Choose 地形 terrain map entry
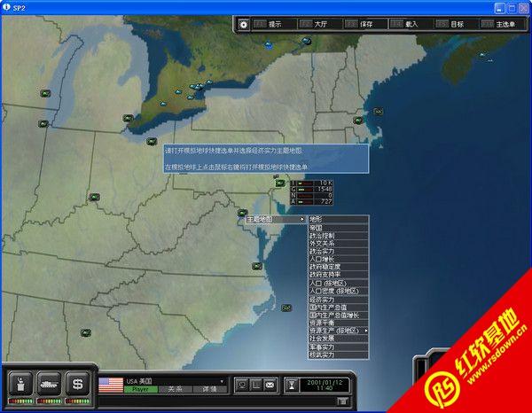532x413 pixels. (339, 220)
